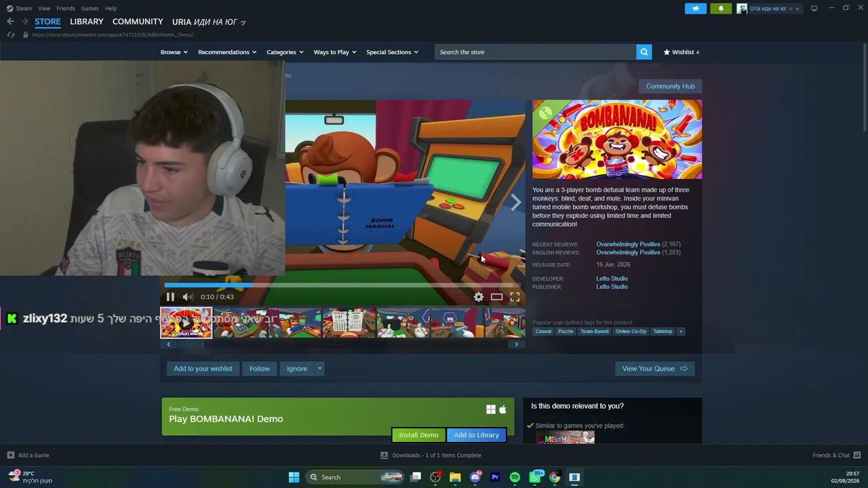Image resolution: width=868 pixels, height=488 pixels.
Task: Switch to the COMMUNITY tab
Action: click(x=138, y=22)
